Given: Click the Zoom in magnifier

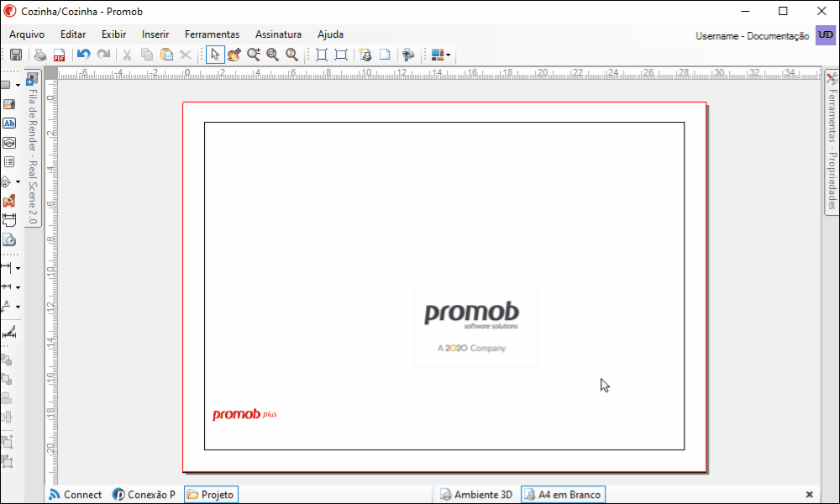Looking at the screenshot, I should 254,55.
